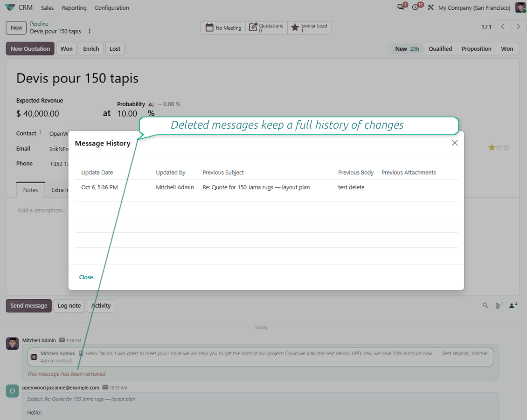Click the Previous Attachments column header
Viewport: 527px width, 420px height.
[409, 172]
